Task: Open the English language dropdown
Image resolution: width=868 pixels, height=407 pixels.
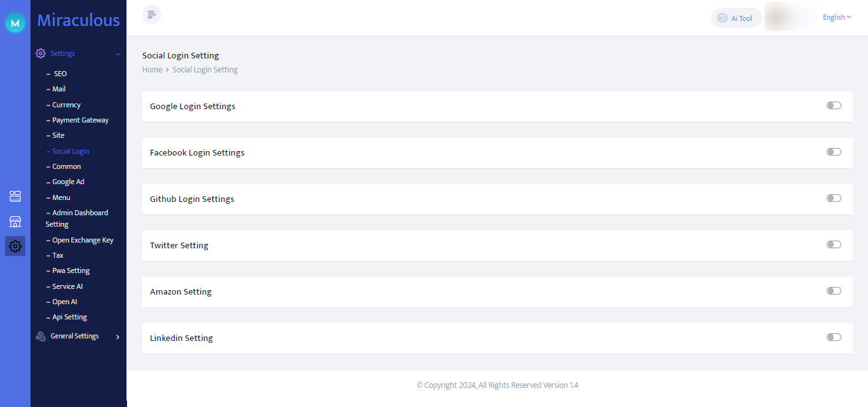Action: tap(837, 17)
